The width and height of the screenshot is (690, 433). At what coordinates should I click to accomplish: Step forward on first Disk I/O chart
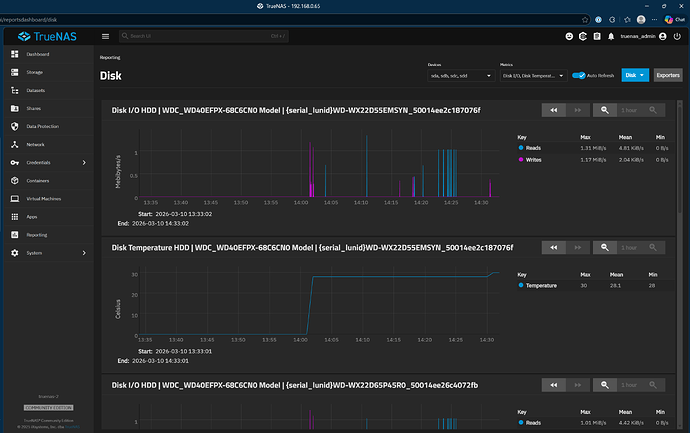click(578, 110)
